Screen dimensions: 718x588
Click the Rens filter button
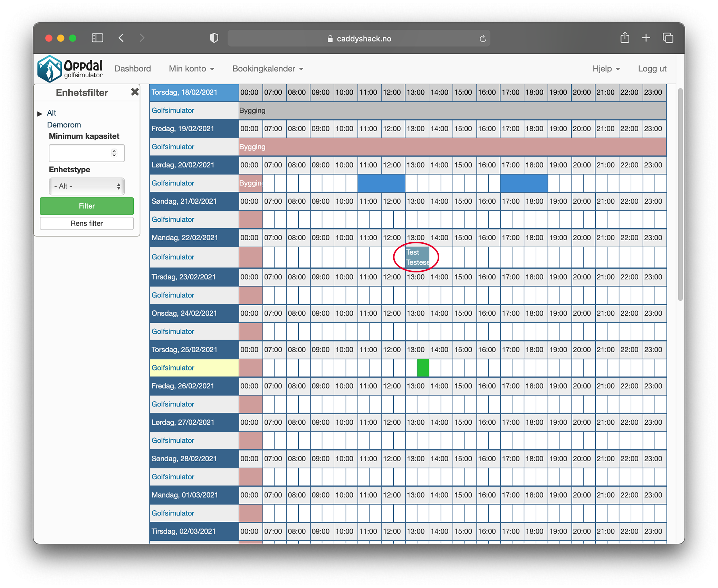[x=87, y=223]
